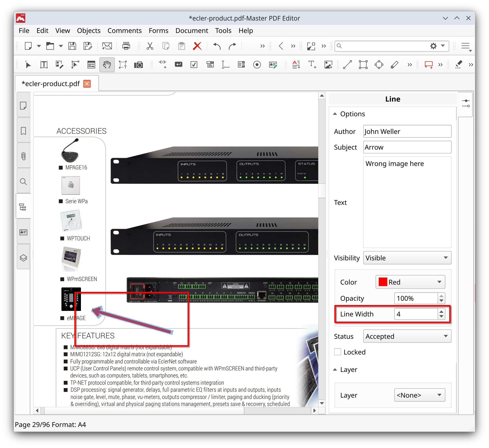This screenshot has width=489, height=448.
Task: Redo the last action
Action: coord(232,46)
